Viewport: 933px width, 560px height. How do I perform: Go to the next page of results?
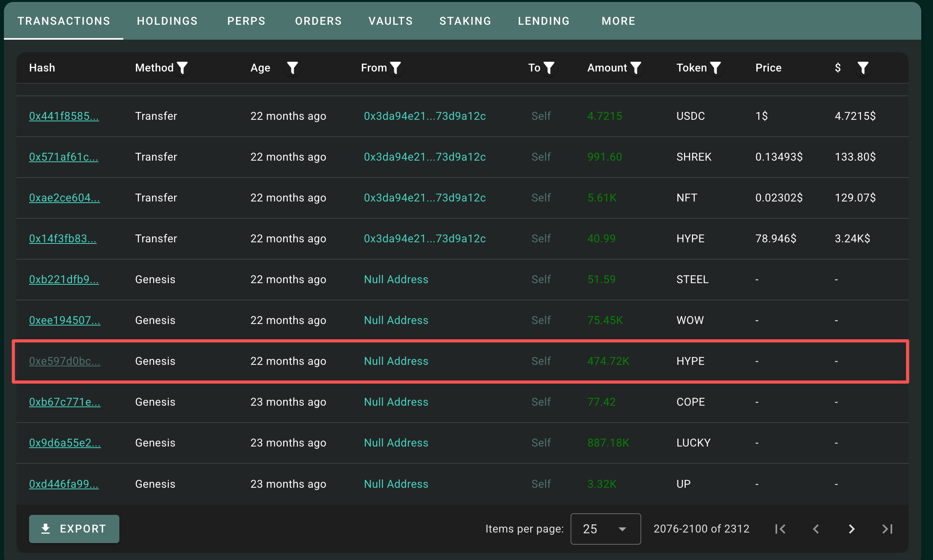852,529
